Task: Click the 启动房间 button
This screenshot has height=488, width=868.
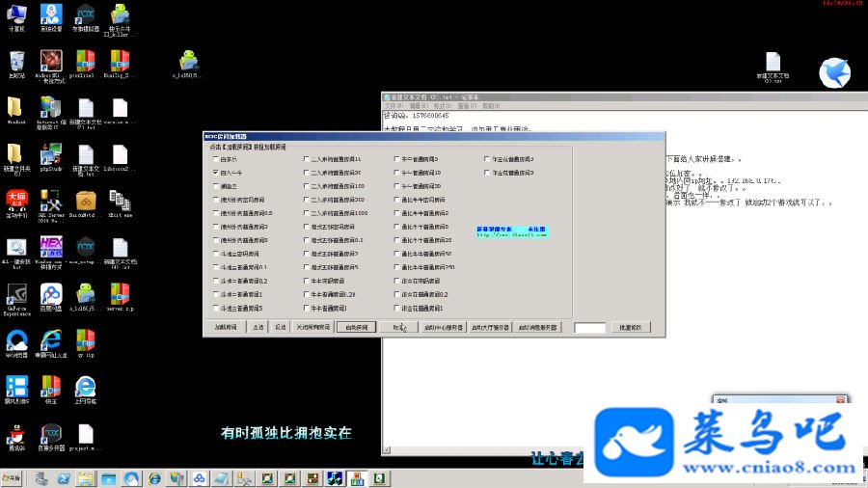Action: click(x=357, y=328)
